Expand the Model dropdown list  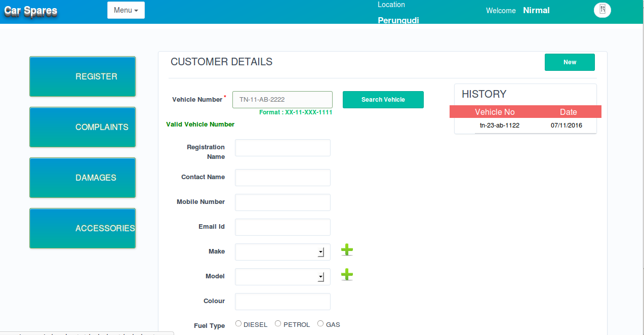[283, 277]
